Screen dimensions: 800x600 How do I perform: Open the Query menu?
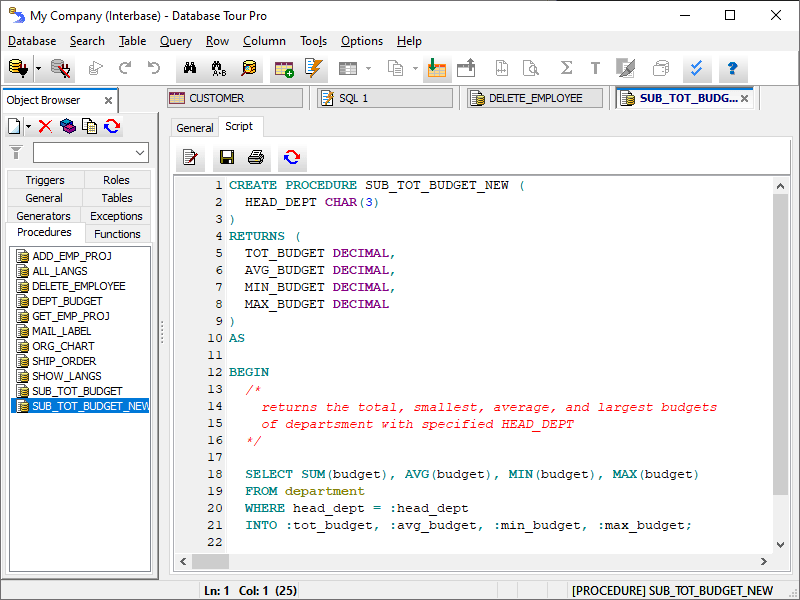(176, 41)
